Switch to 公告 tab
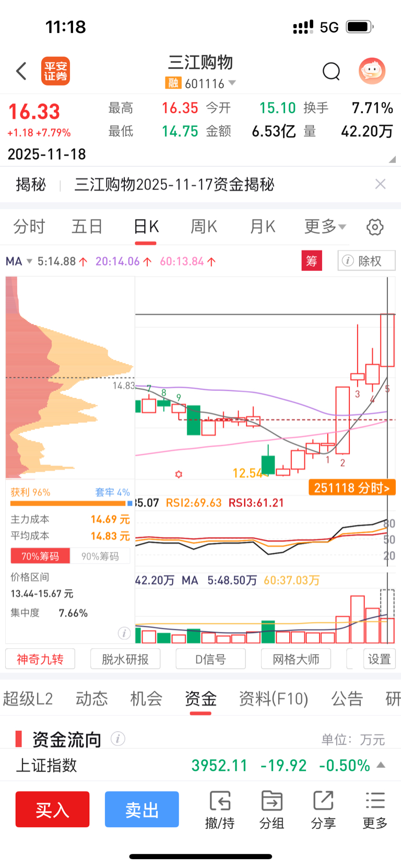The height and width of the screenshot is (868, 401). pyautogui.click(x=347, y=698)
